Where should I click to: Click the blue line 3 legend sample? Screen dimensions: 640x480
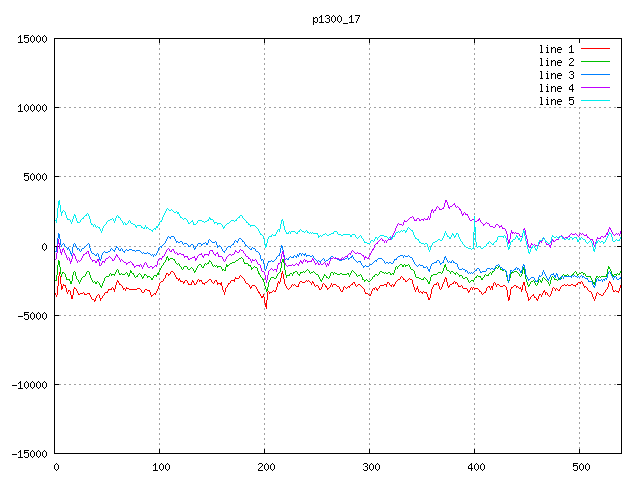596,75
